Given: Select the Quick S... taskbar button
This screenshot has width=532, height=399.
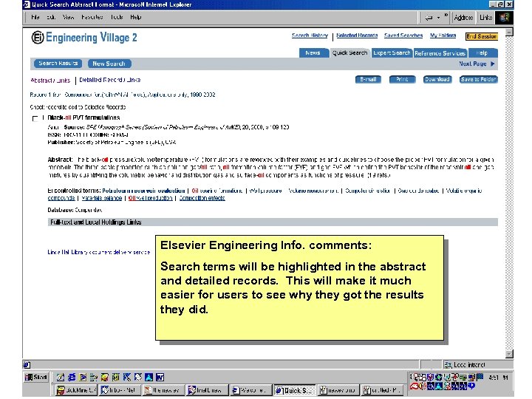Looking at the screenshot, I should click(295, 390).
